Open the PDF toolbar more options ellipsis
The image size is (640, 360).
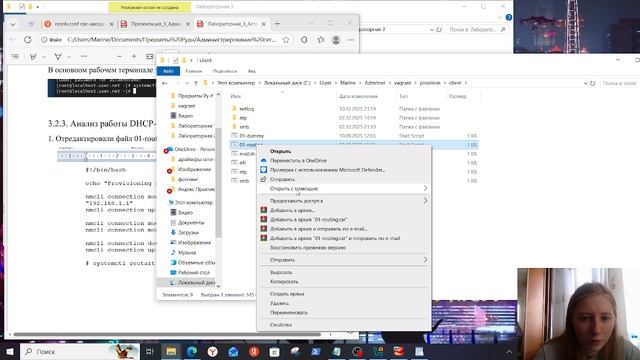click(x=84, y=56)
